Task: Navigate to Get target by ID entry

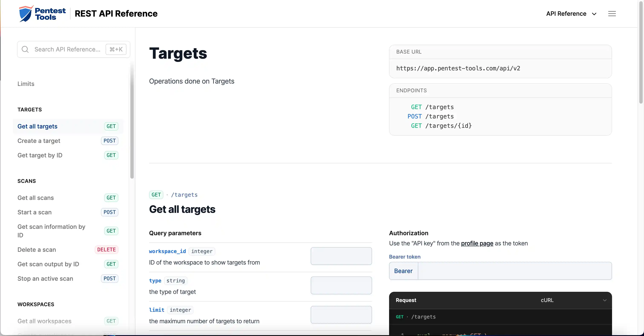Action: (40, 155)
